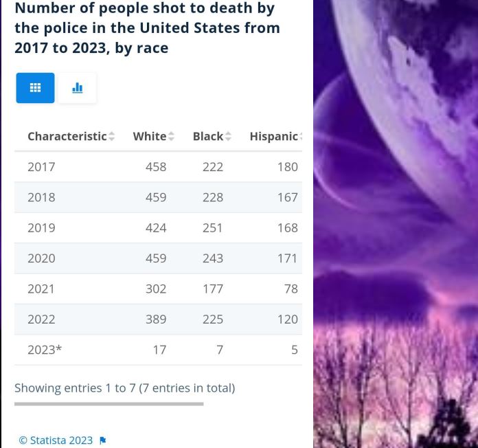This screenshot has height=448, width=478.
Task: Open the © Statista 2023 link
Action: 56,440
